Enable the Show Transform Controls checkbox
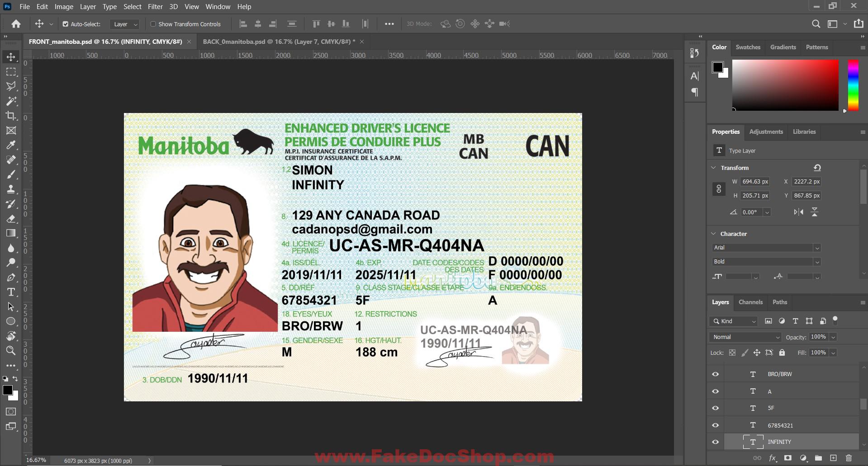This screenshot has width=868, height=466. 154,24
